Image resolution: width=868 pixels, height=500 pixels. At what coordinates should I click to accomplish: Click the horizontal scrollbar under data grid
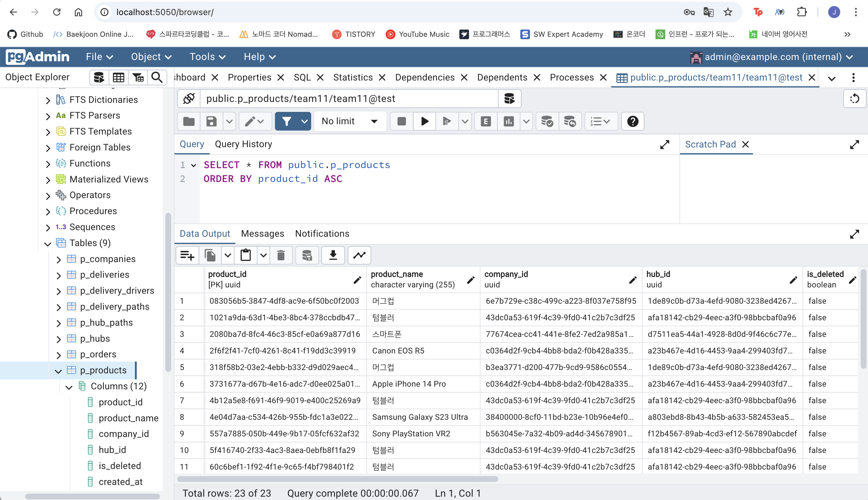(x=337, y=479)
